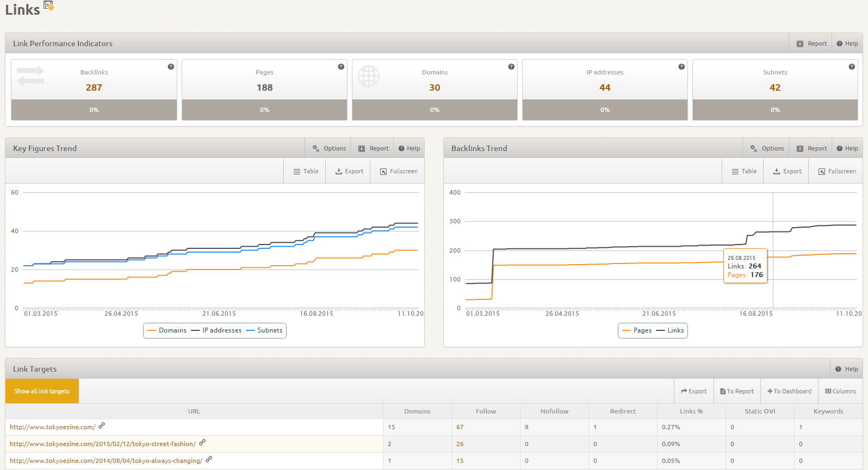
Task: Open Options in Backlinks Trend panel
Action: tap(767, 148)
